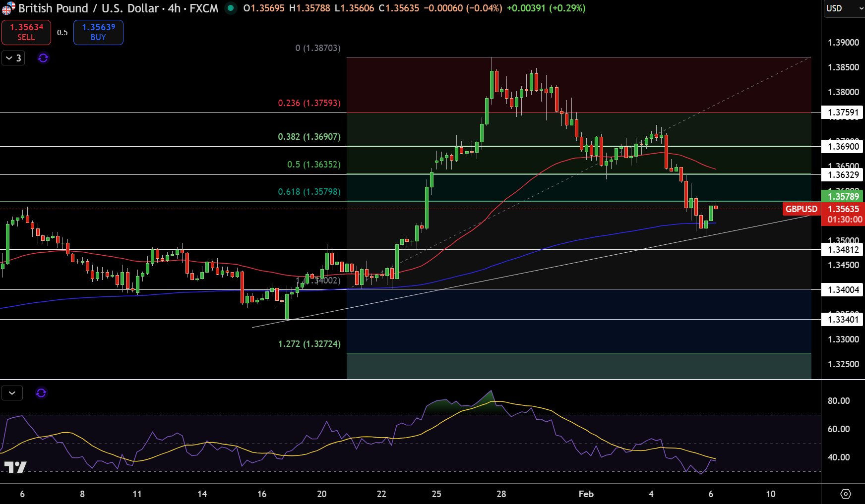
Task: Click the C1.35635 close value in header
Action: [399, 8]
